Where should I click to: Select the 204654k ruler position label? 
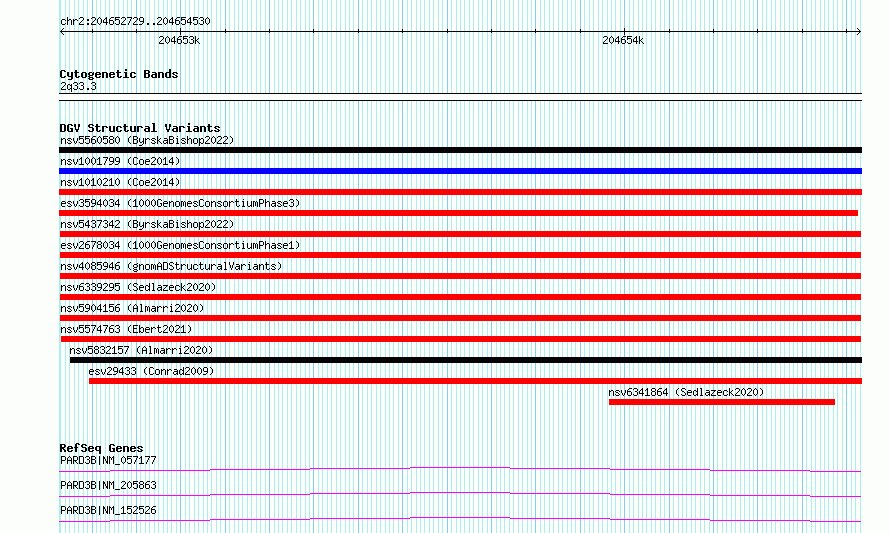pyautogui.click(x=623, y=41)
